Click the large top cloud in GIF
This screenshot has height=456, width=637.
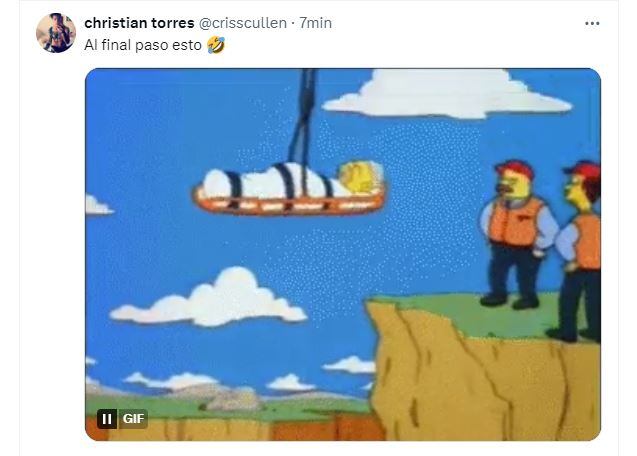click(x=445, y=94)
